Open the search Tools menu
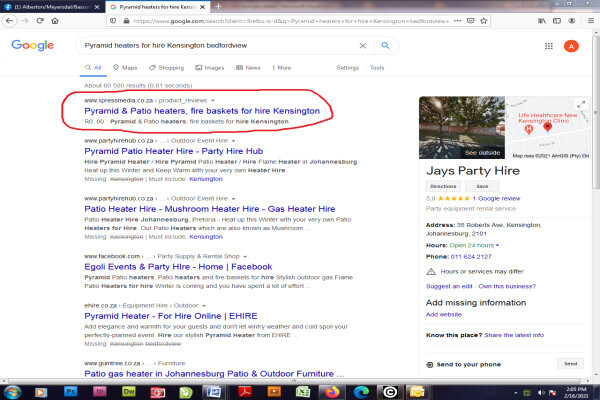Viewport: 600px width, 400px height. point(377,68)
